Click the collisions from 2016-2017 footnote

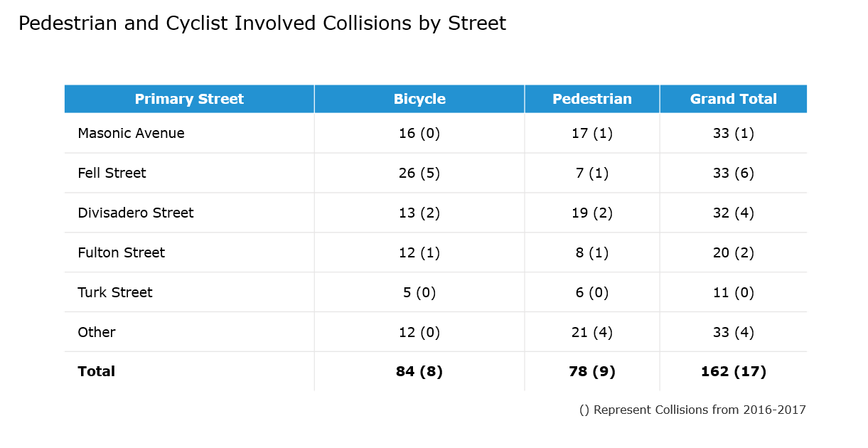[x=692, y=410]
